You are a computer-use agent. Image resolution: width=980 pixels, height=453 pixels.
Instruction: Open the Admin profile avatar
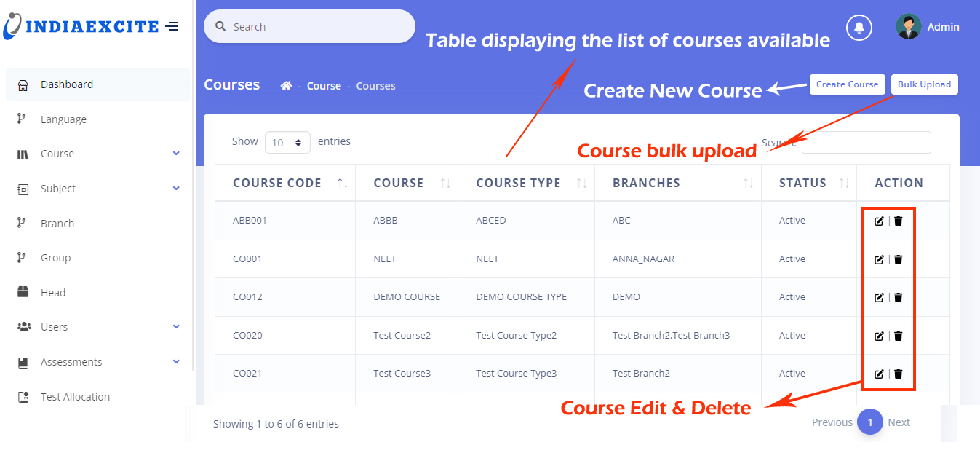coord(908,27)
